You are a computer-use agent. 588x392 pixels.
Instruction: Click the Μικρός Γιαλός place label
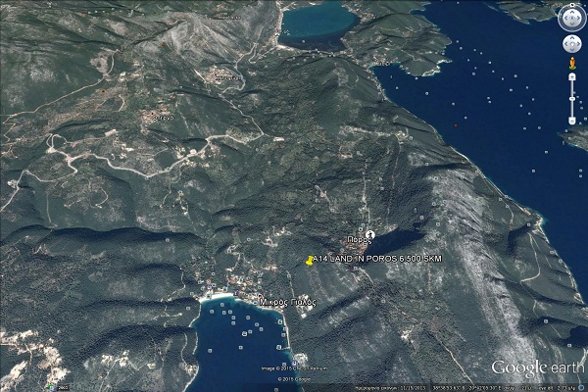click(x=288, y=303)
